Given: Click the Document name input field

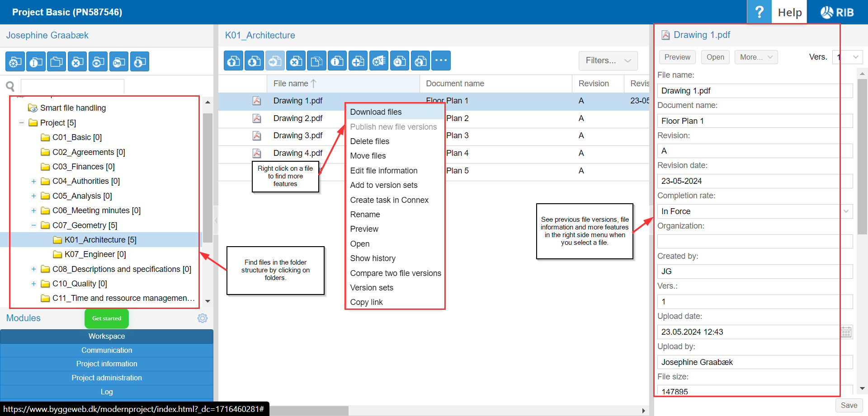Looking at the screenshot, I should coord(754,121).
